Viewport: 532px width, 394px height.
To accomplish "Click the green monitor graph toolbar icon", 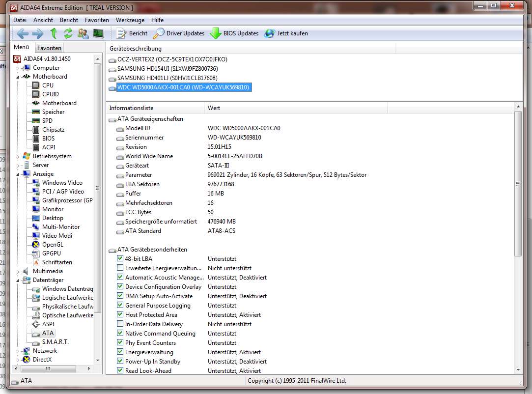I will (x=98, y=33).
